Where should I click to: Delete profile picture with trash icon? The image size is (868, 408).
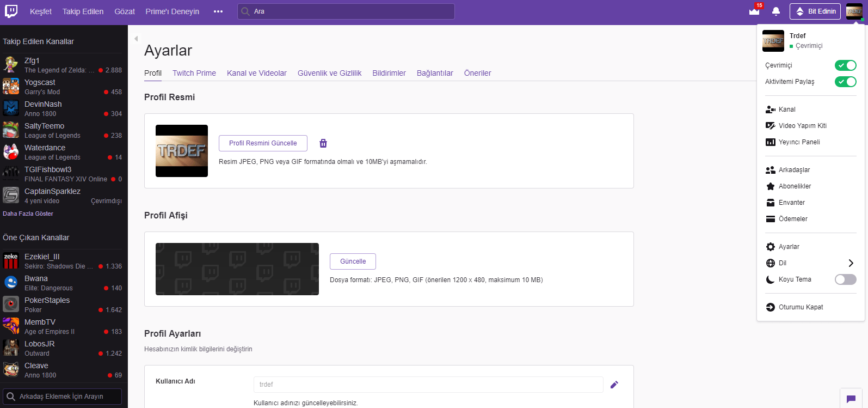click(x=323, y=143)
